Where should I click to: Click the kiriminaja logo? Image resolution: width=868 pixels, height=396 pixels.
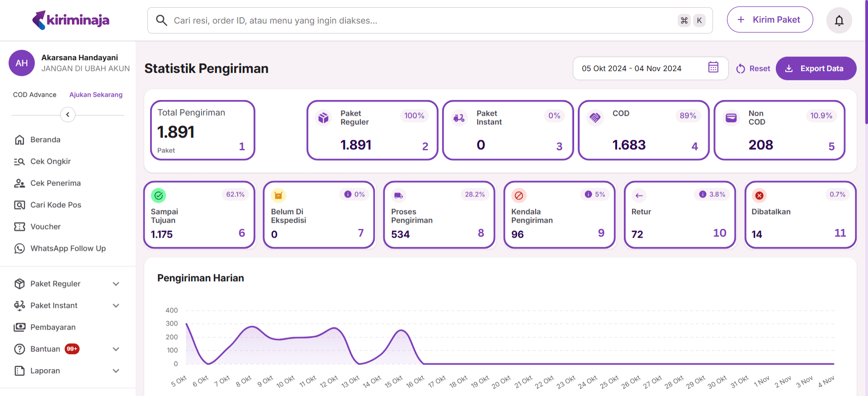[71, 20]
